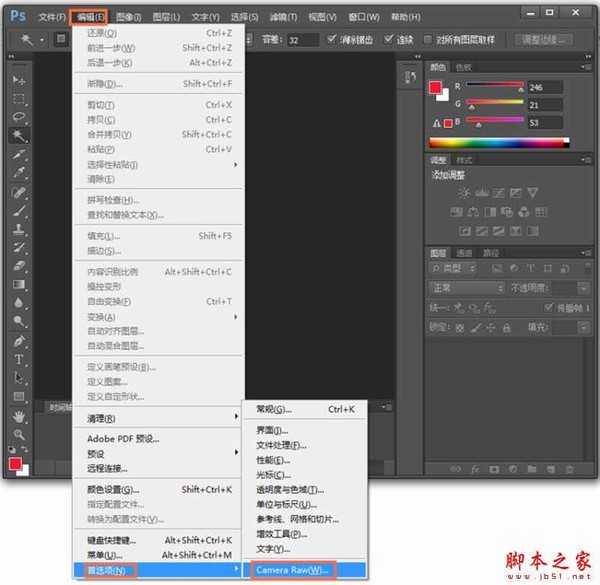Click the red foreground color swatch in Color panel
The image size is (600, 585).
click(435, 87)
